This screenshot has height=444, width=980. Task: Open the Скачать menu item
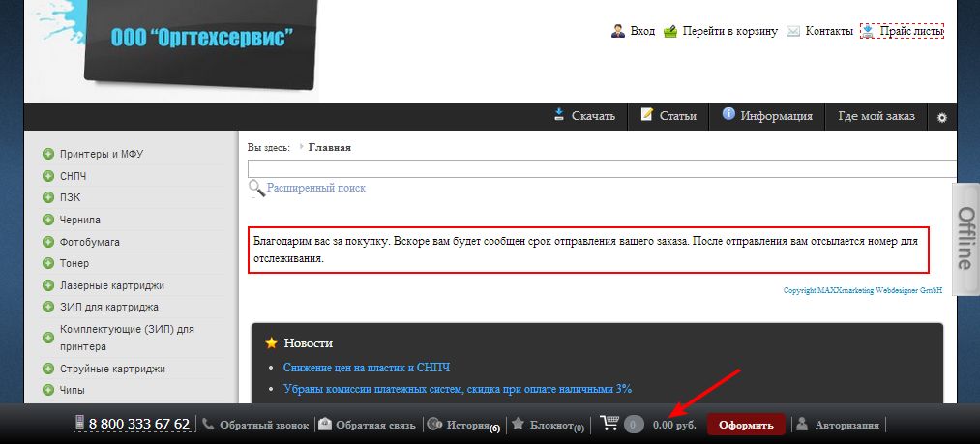[x=584, y=116]
